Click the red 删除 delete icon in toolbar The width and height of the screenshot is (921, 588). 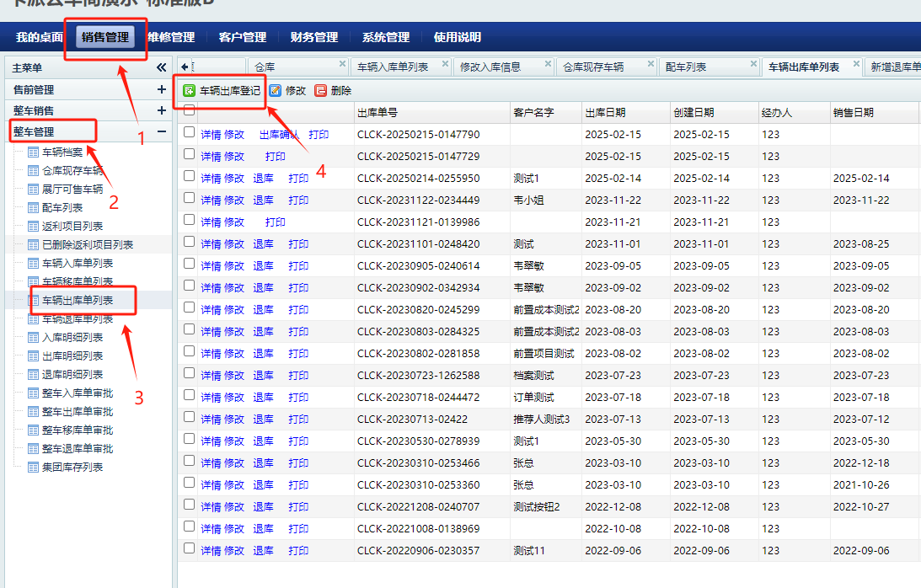(x=320, y=91)
